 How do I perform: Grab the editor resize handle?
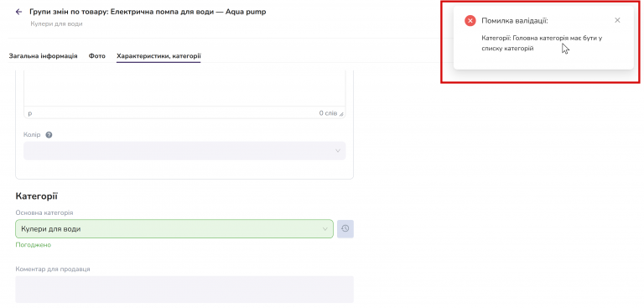(341, 114)
